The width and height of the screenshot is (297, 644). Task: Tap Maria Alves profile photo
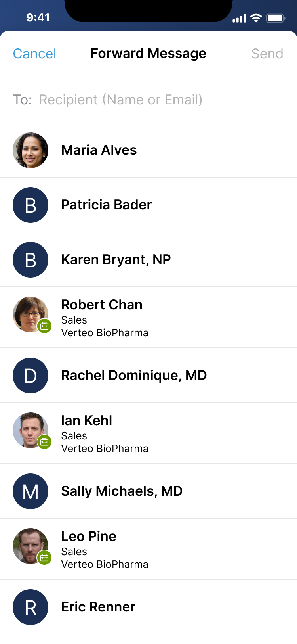(x=30, y=150)
